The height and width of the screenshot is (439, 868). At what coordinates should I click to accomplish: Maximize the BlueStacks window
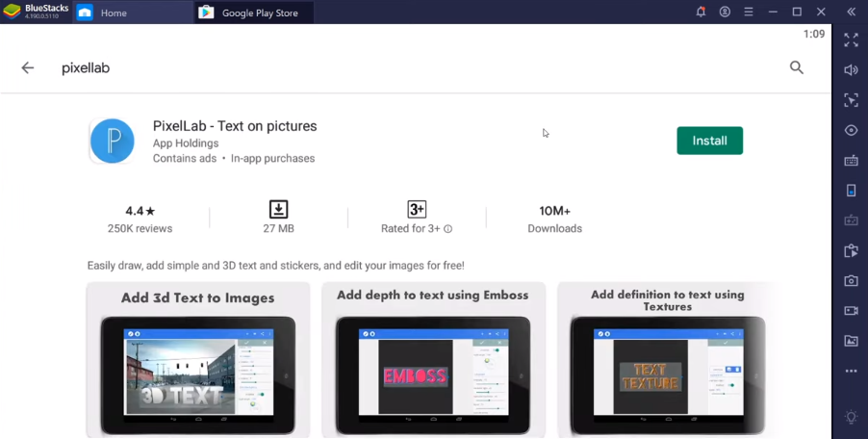click(797, 12)
